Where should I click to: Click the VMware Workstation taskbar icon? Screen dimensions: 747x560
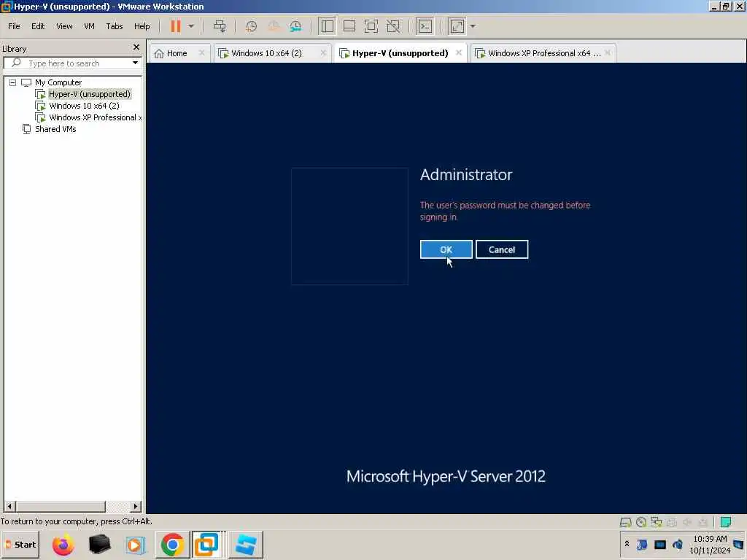[206, 544]
